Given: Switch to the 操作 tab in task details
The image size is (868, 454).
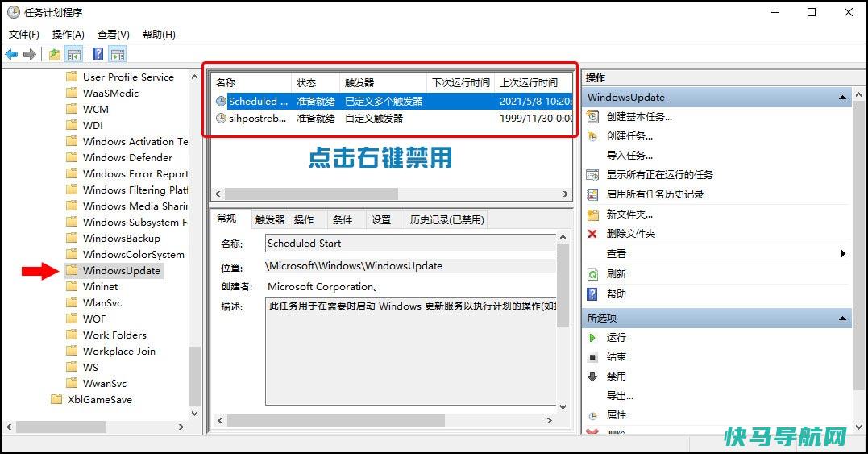Looking at the screenshot, I should pyautogui.click(x=303, y=220).
